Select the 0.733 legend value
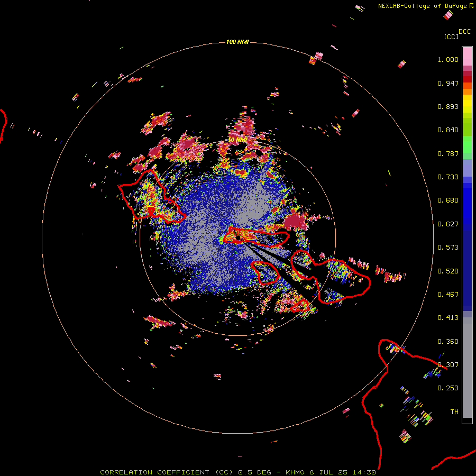Screen dimensions: 476x476 448,177
